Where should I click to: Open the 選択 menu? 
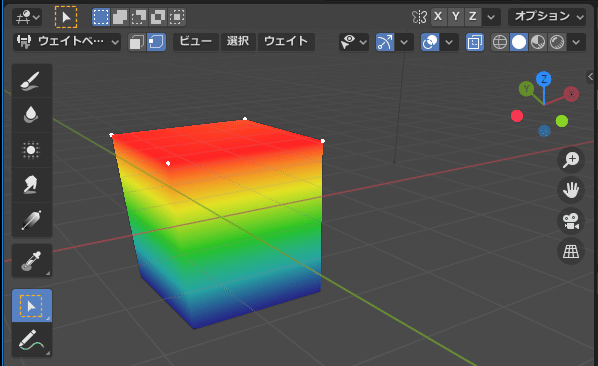coord(238,42)
